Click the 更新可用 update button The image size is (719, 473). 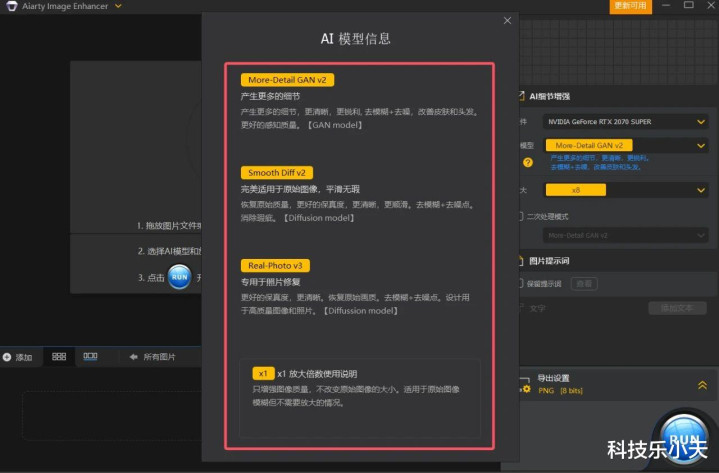(x=631, y=6)
